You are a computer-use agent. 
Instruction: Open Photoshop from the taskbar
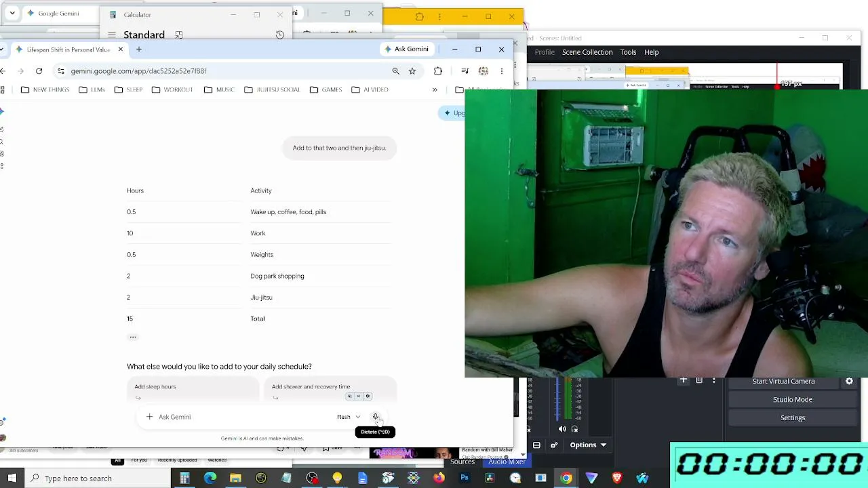(465, 479)
